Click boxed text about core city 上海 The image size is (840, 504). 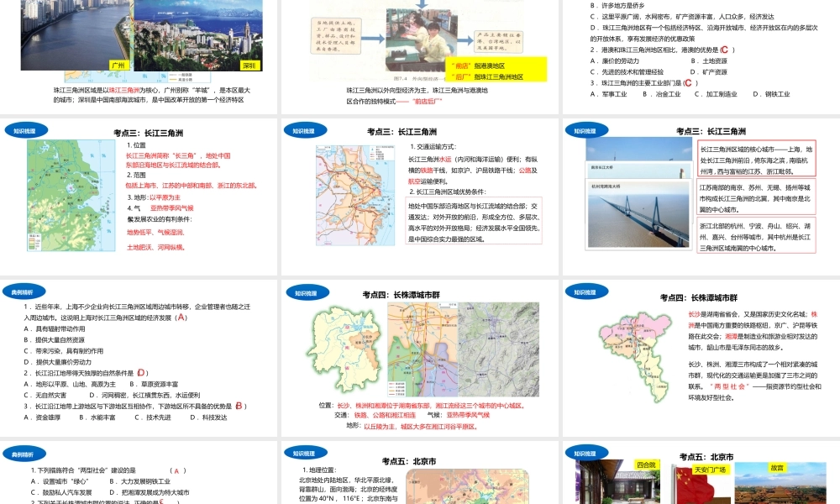click(757, 160)
